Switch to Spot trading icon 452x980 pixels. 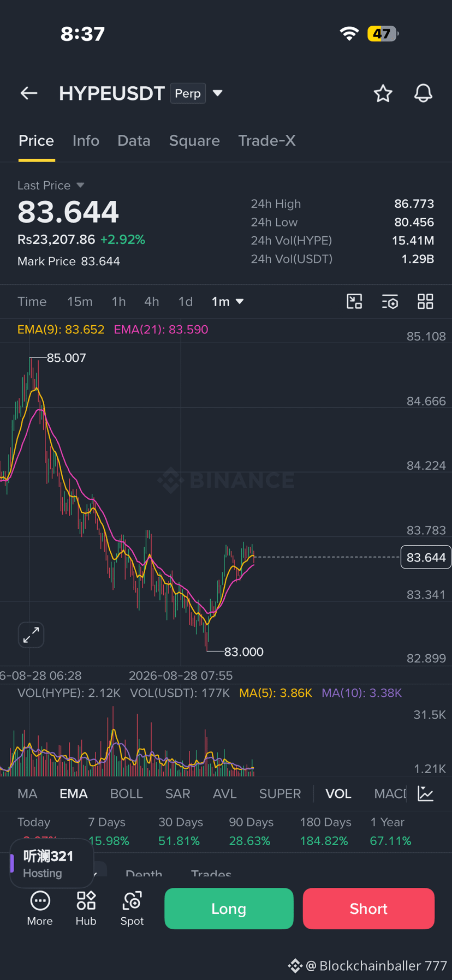point(132,909)
